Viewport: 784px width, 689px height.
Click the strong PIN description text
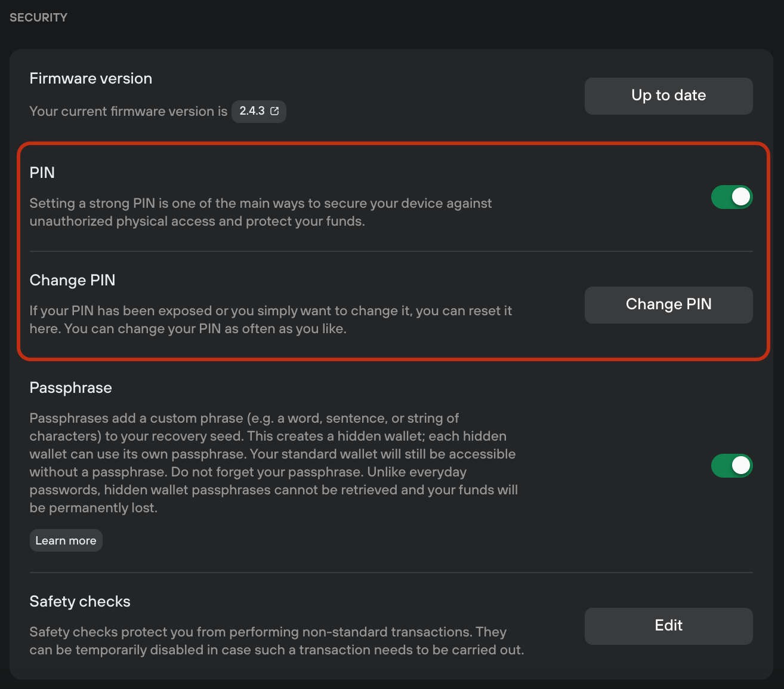[261, 212]
